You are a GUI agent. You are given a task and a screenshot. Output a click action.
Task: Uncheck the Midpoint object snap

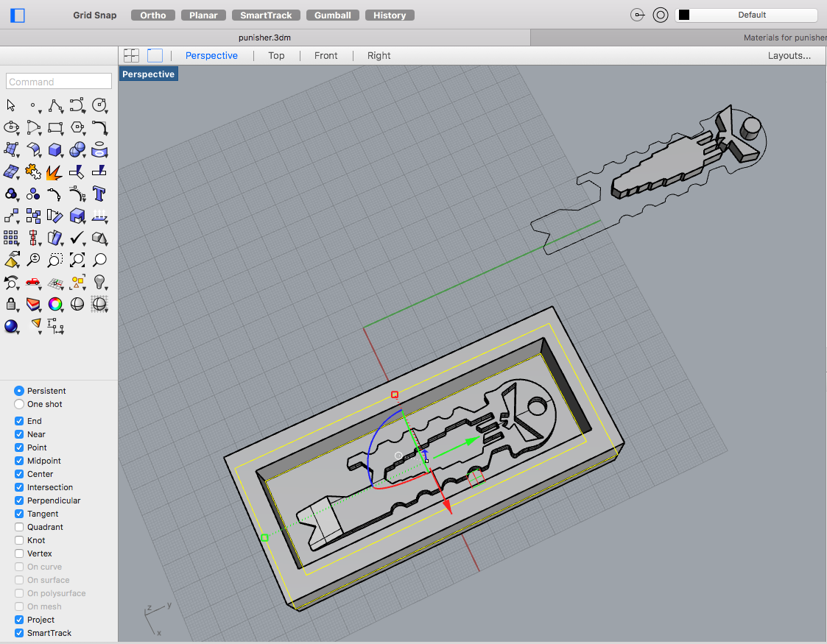[19, 461]
